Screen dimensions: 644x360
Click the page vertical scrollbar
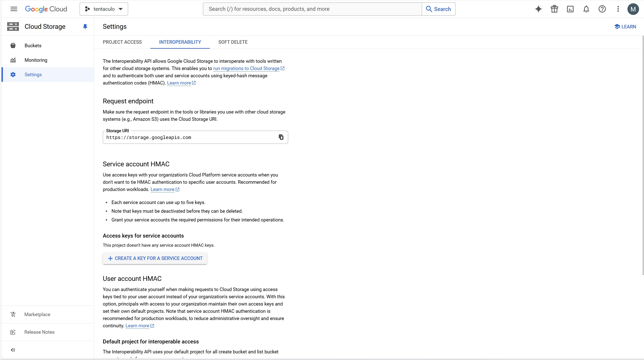click(643, 155)
